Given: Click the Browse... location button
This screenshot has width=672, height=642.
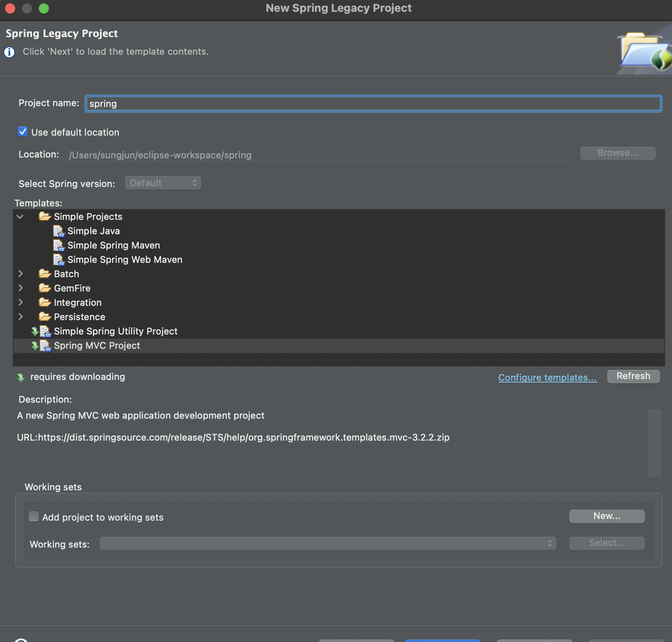Looking at the screenshot, I should [x=618, y=153].
